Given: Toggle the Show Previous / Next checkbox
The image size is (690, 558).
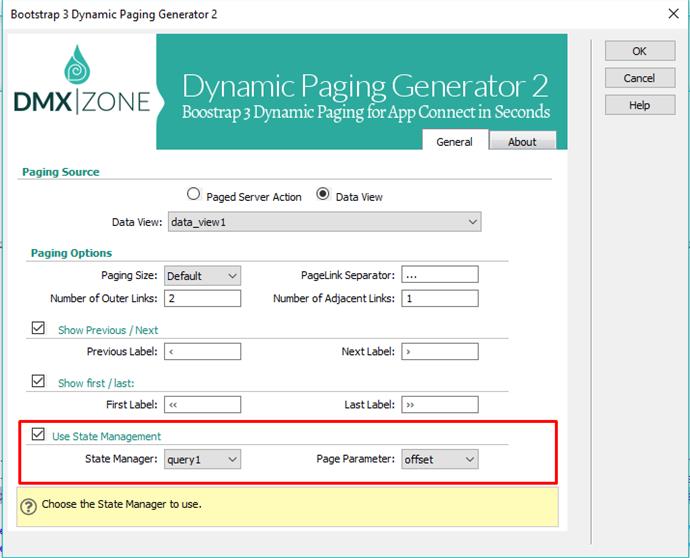Looking at the screenshot, I should (x=38, y=328).
